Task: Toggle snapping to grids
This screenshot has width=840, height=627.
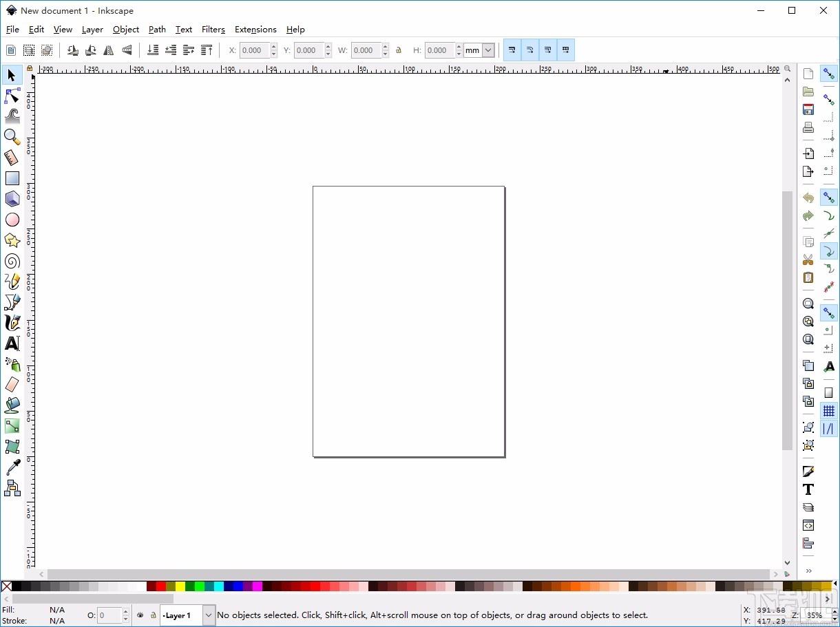Action: pyautogui.click(x=829, y=411)
